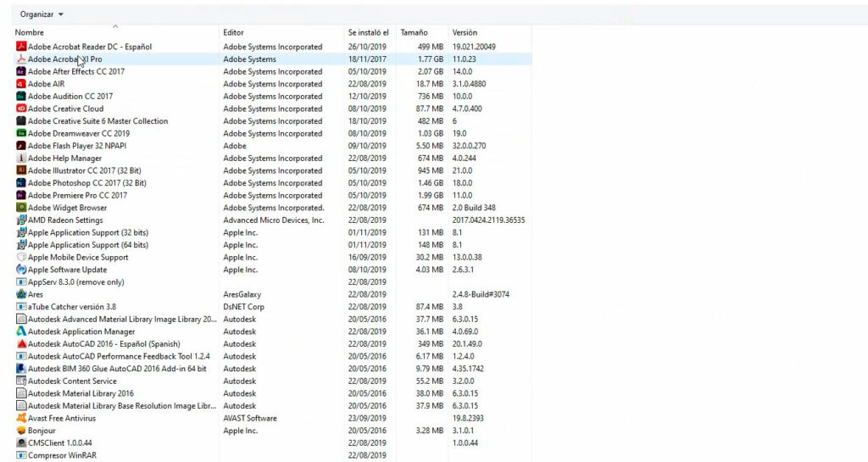
Task: Click version 2017.0424.2119.36535 cell
Action: pos(488,220)
